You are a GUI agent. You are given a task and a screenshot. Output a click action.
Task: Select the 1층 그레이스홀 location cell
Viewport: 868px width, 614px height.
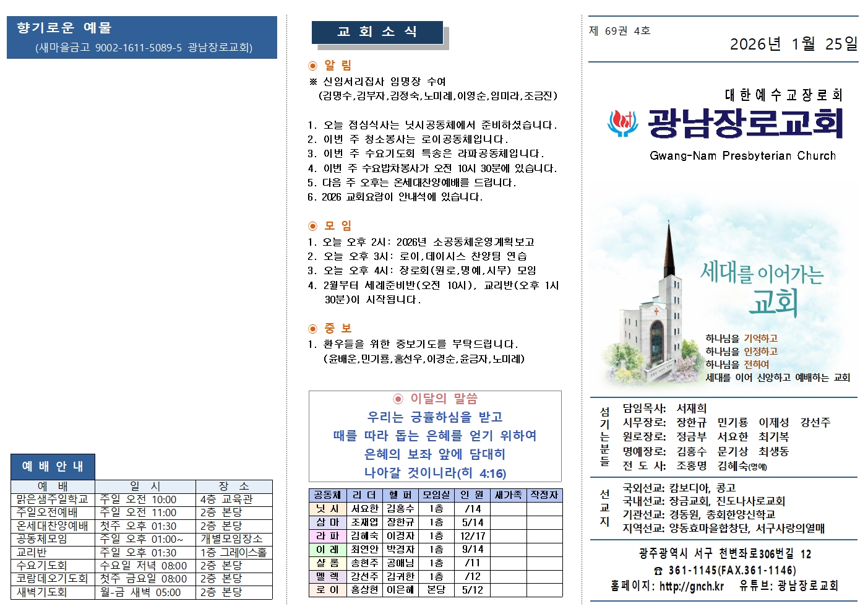pyautogui.click(x=234, y=553)
